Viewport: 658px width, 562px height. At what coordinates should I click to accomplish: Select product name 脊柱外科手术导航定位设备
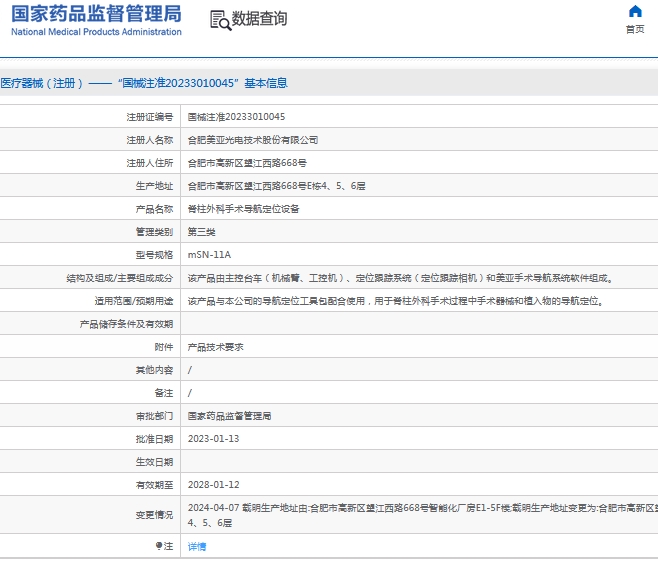[x=243, y=209]
